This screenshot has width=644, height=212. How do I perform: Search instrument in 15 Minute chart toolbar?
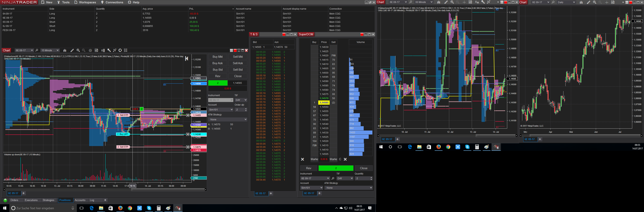[37, 50]
